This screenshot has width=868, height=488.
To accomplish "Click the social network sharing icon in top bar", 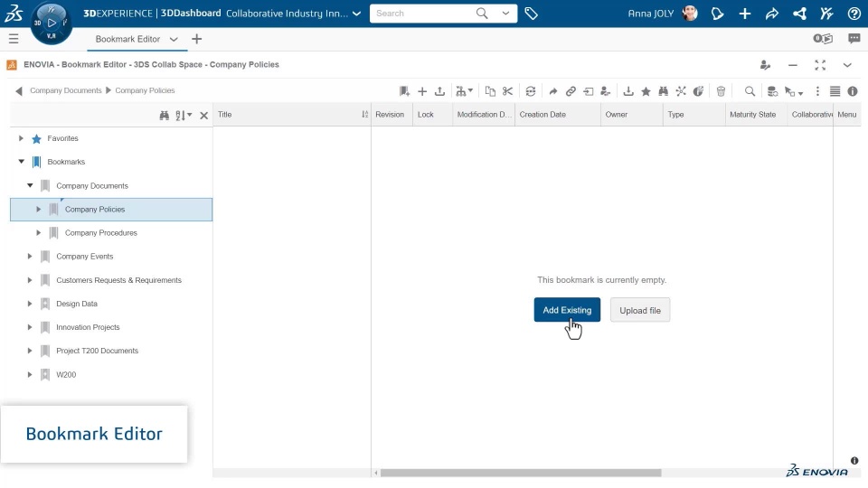I will click(x=799, y=14).
